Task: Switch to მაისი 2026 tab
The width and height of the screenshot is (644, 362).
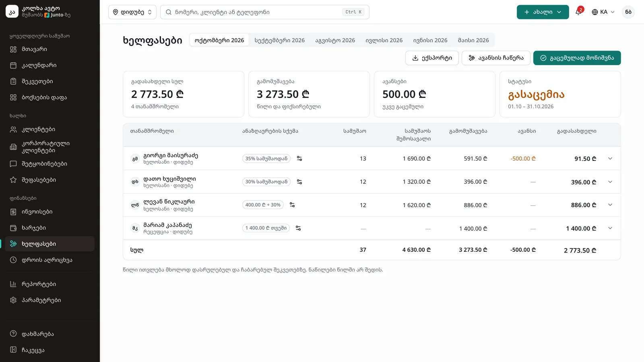Action: pyautogui.click(x=473, y=40)
